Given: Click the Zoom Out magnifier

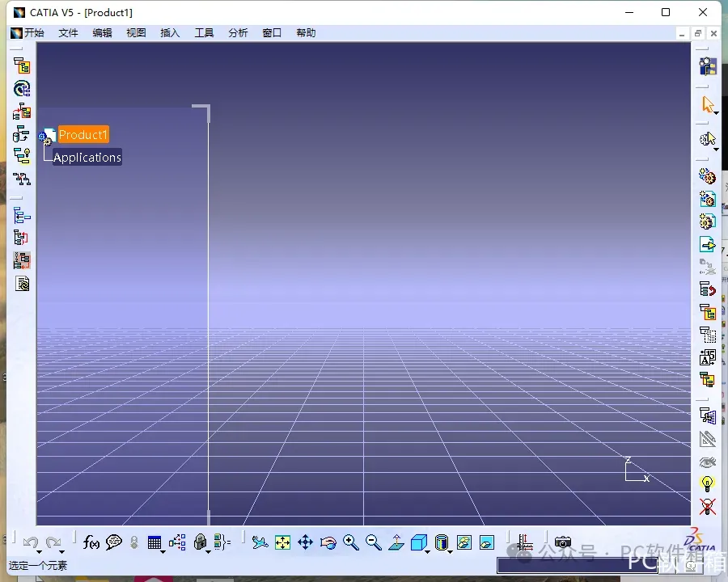Looking at the screenshot, I should pyautogui.click(x=373, y=542).
